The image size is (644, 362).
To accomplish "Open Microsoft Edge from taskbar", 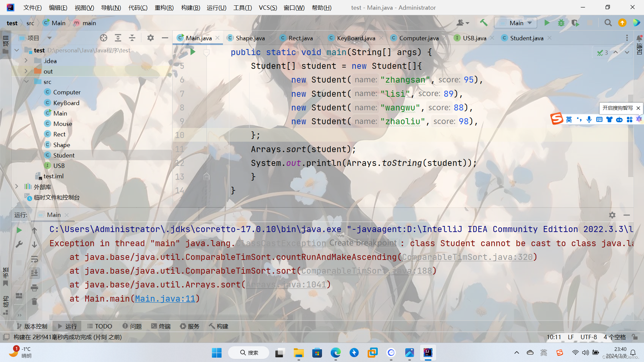I will click(x=335, y=353).
